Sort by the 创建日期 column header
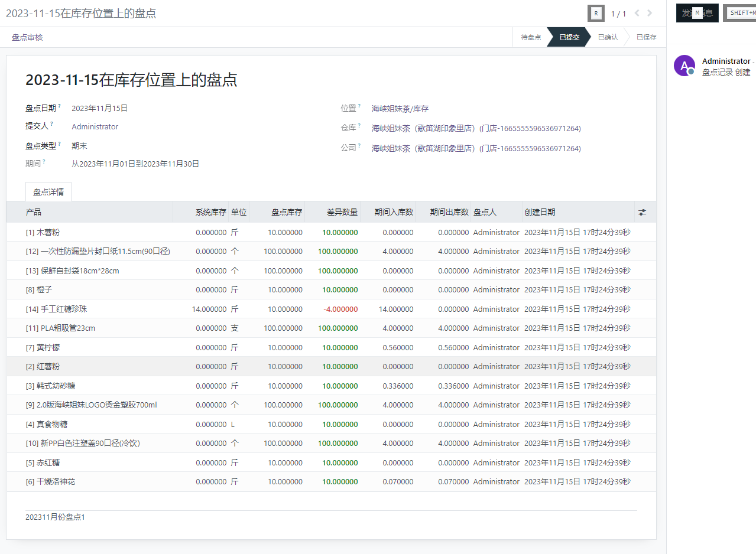The image size is (756, 554). tap(539, 212)
